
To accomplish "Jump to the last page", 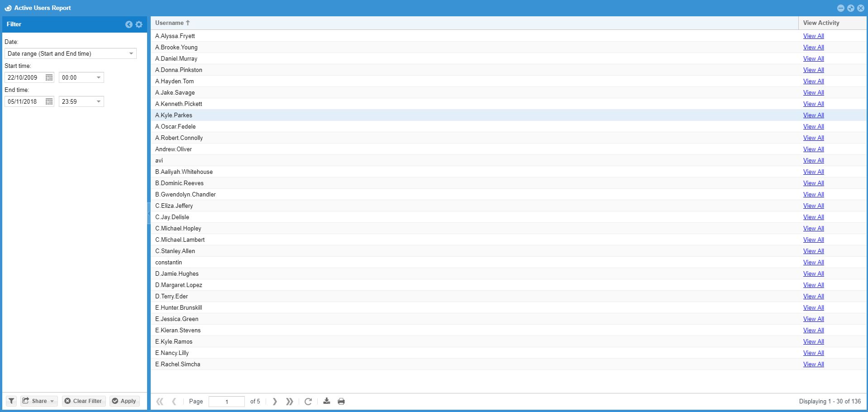I will 290,401.
